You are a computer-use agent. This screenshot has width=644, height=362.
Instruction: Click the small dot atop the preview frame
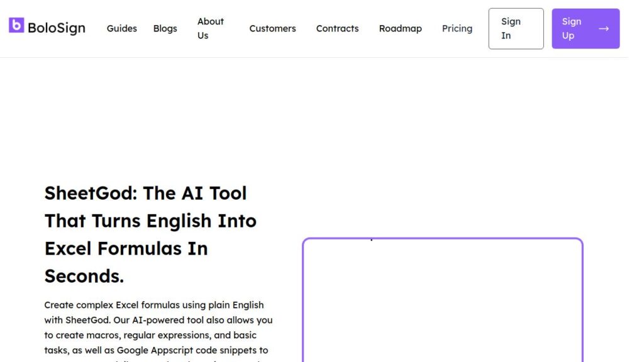pyautogui.click(x=371, y=239)
